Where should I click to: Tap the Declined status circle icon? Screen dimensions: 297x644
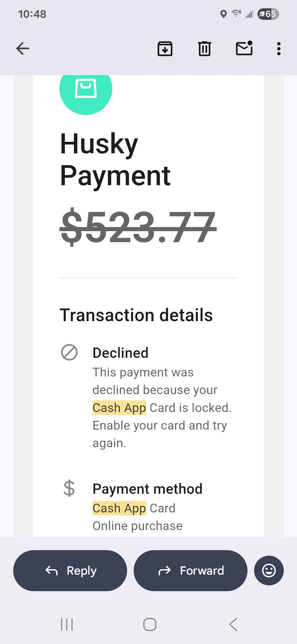69,352
